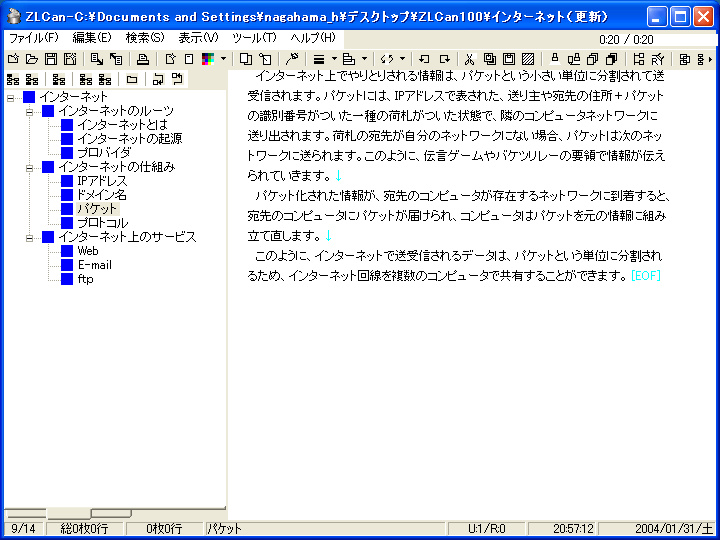Select the ftp tree item
The height and width of the screenshot is (540, 720).
85,279
